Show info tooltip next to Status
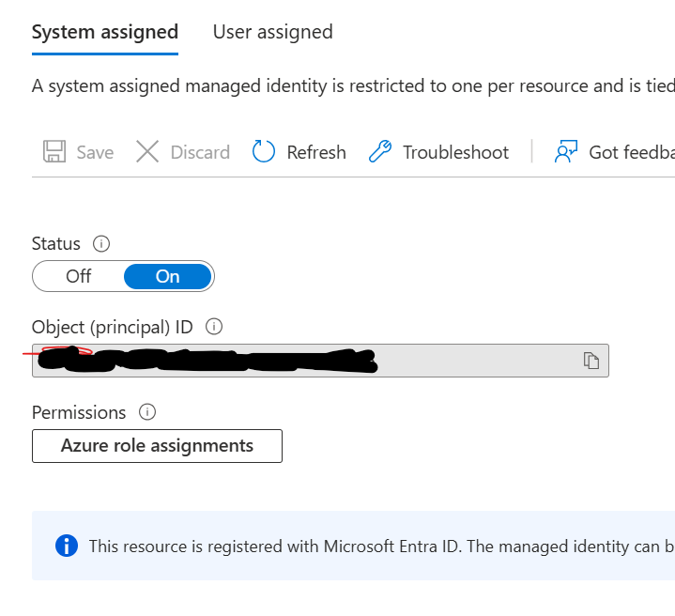Image resolution: width=675 pixels, height=616 pixels. [x=101, y=244]
